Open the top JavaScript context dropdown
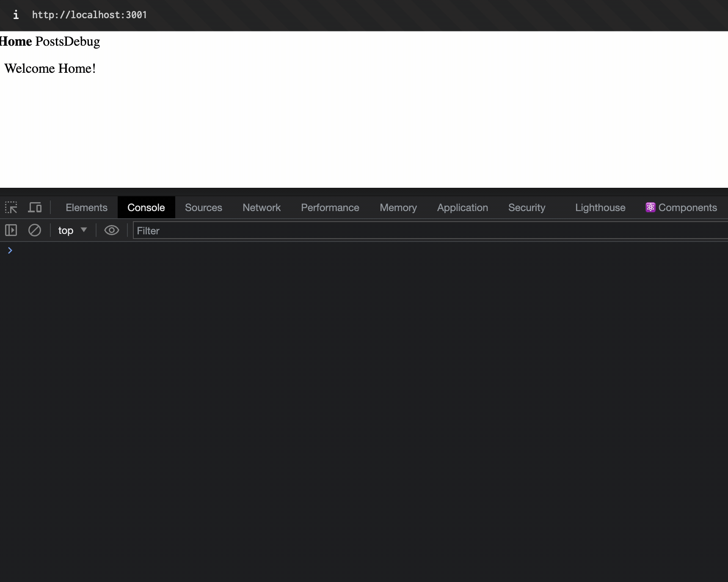Viewport: 728px width, 582px height. (72, 230)
